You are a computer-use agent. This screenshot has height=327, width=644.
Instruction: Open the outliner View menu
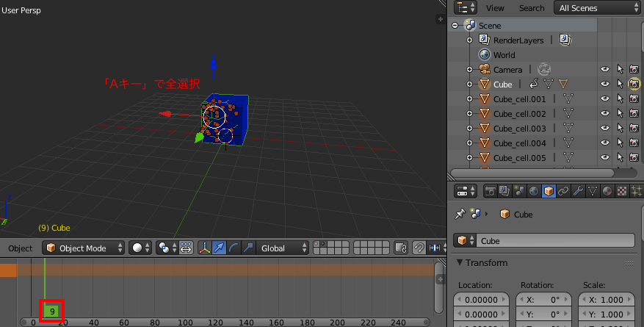[x=495, y=8]
